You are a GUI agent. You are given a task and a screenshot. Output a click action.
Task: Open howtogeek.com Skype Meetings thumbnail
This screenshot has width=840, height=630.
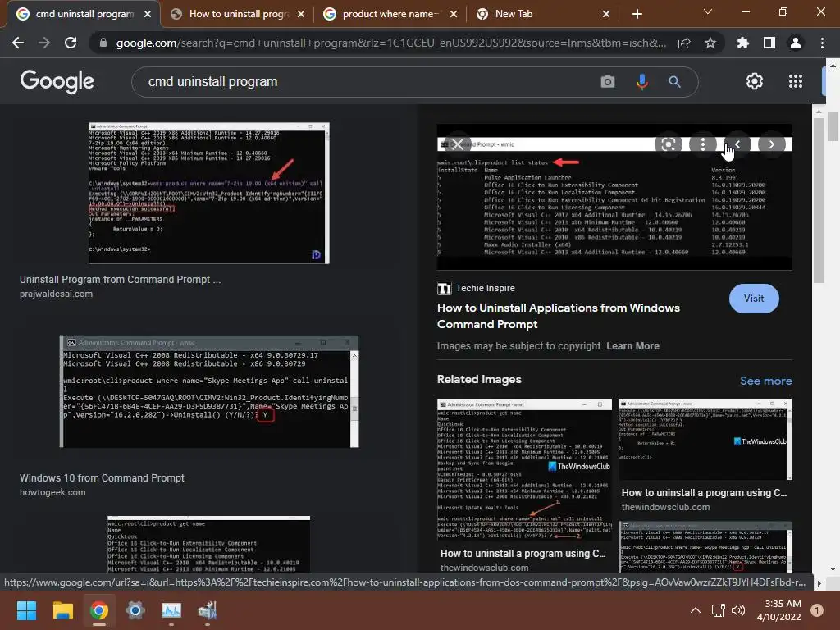point(209,391)
